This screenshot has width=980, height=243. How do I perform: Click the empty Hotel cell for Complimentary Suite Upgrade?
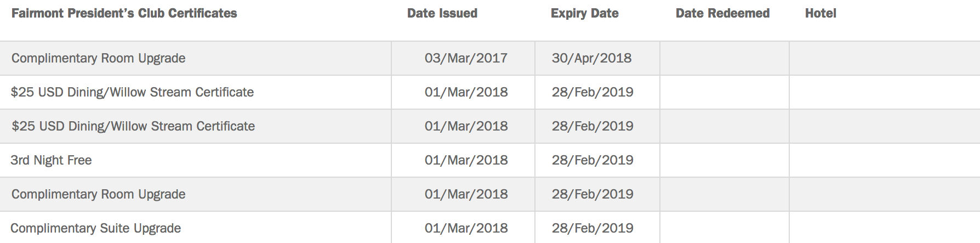884,228
